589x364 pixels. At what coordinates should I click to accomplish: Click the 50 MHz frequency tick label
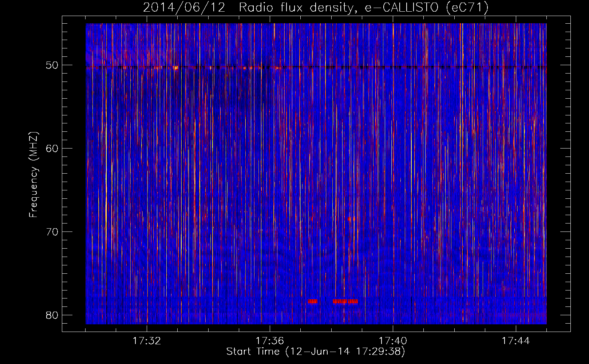coord(52,65)
